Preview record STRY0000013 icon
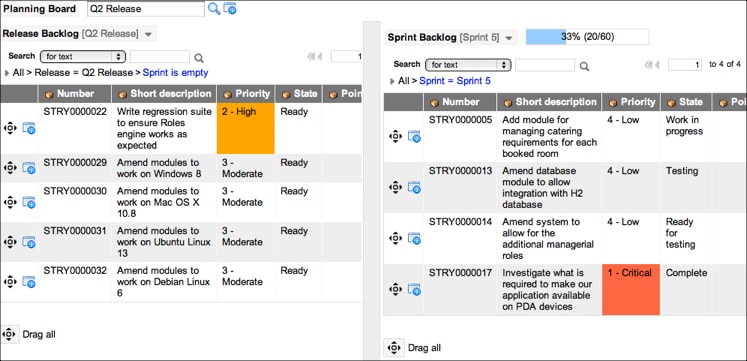The image size is (747, 361). [x=414, y=188]
